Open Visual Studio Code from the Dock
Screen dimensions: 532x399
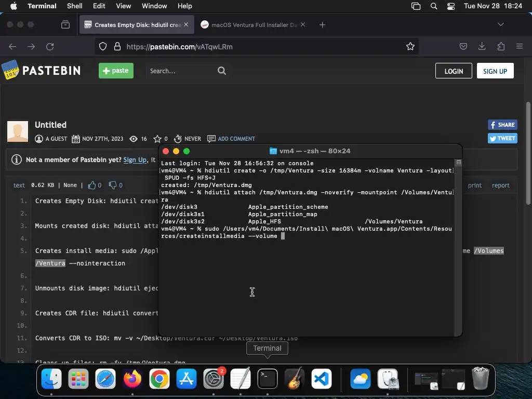pyautogui.click(x=322, y=379)
